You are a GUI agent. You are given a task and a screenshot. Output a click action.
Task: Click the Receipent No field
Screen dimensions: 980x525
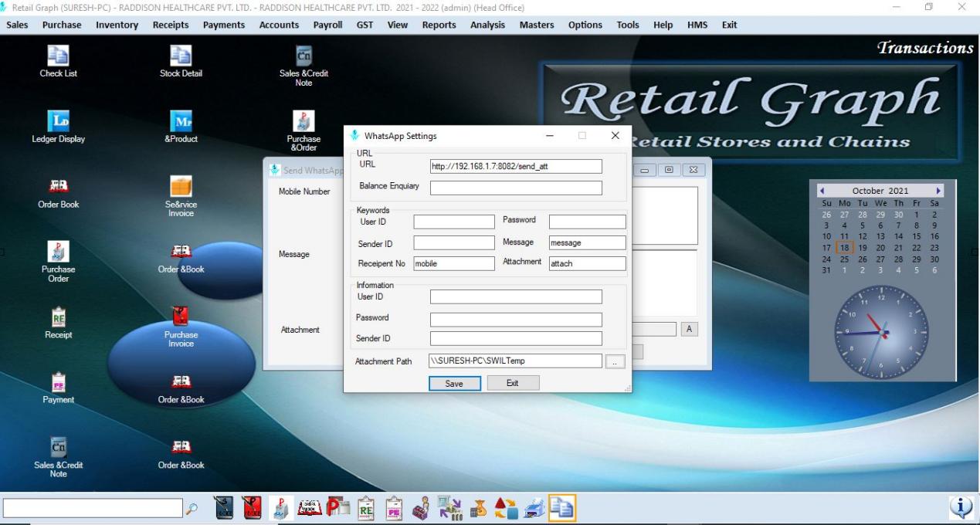454,263
